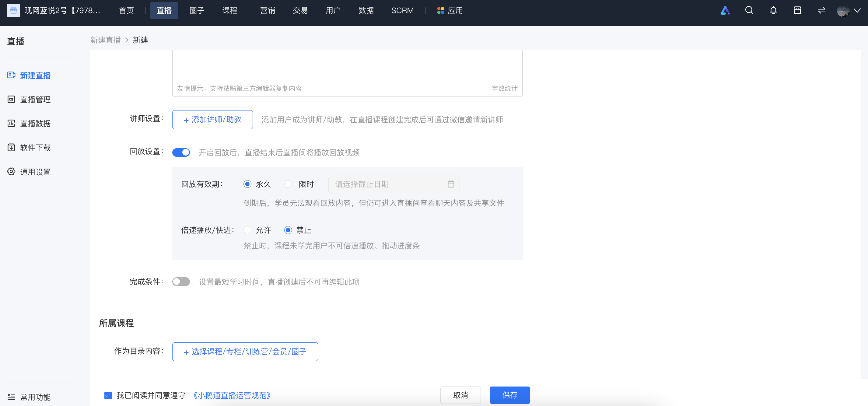Click the search magnifier icon in the header
This screenshot has width=868, height=406.
point(749,10)
